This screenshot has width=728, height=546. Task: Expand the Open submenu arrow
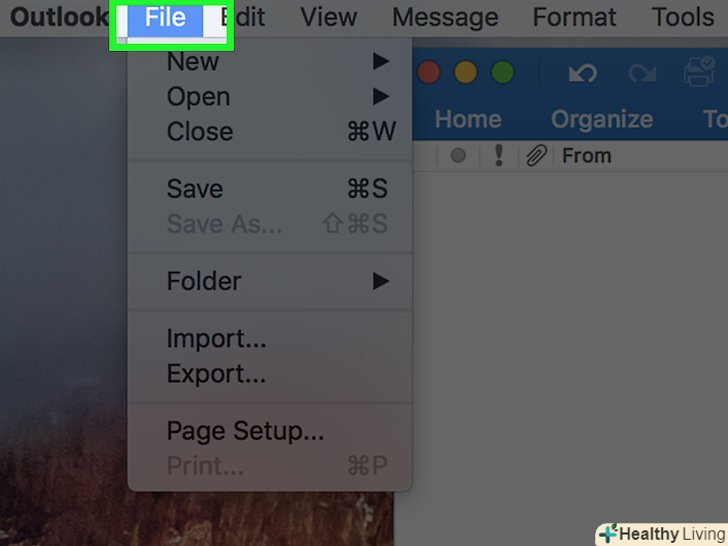coord(381,96)
